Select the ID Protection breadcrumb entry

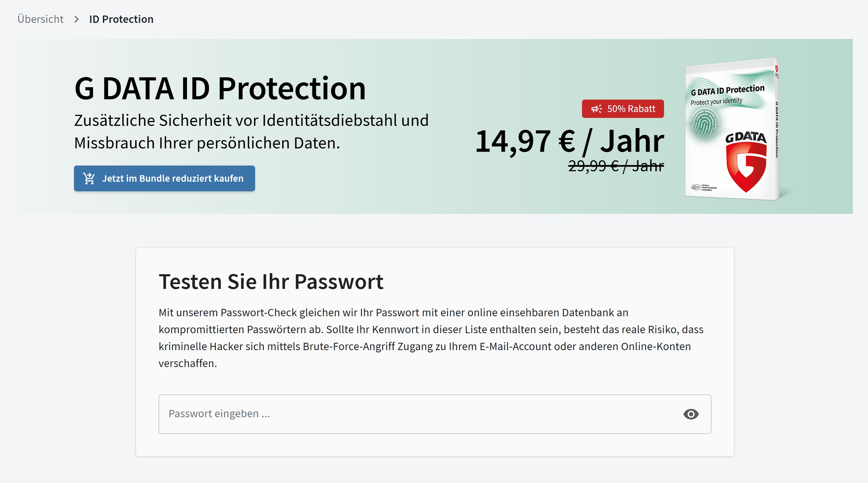tap(121, 19)
